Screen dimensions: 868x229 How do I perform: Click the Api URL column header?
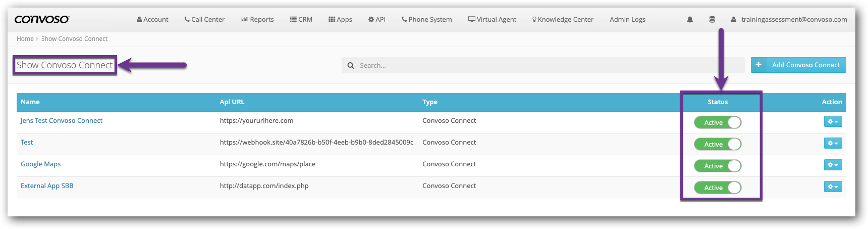pos(232,102)
